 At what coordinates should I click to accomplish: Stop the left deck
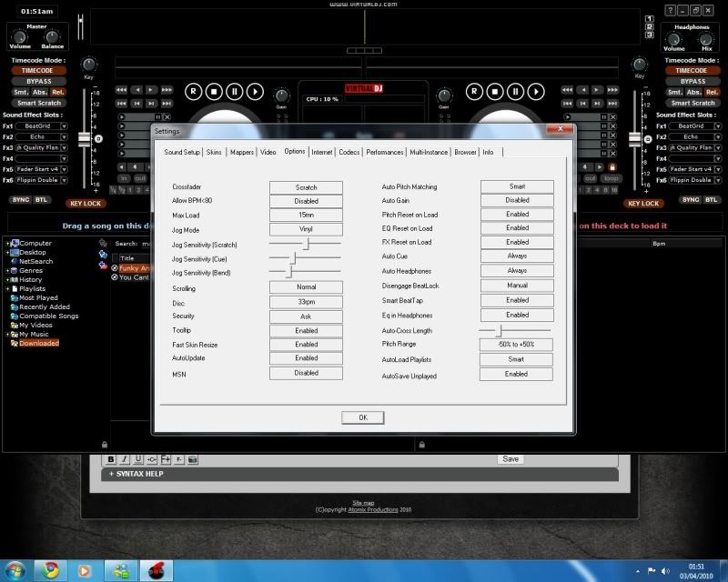click(214, 92)
